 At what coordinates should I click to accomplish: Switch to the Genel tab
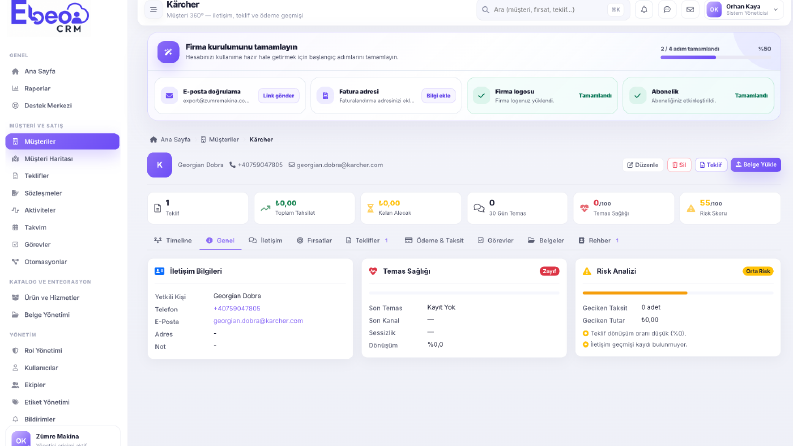[220, 241]
